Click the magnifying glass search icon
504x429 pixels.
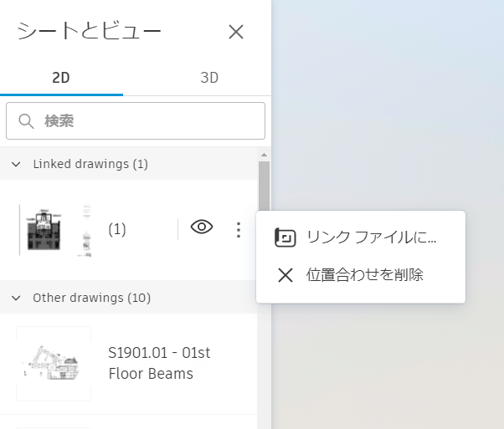click(26, 121)
